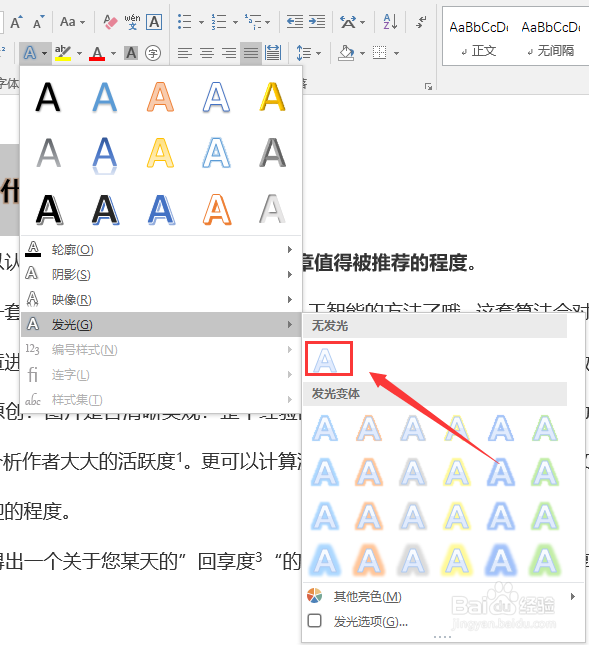Click the numbered list icon
589x645 pixels.
pyautogui.click(x=219, y=22)
